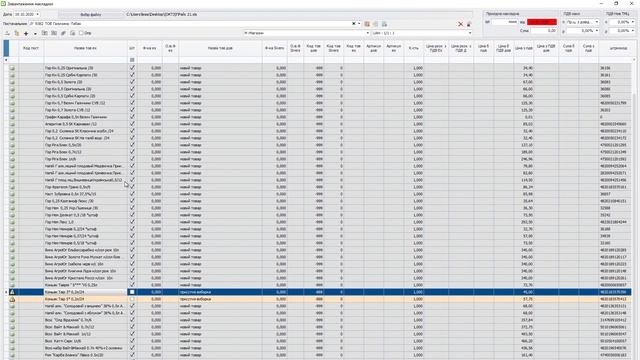Open the Магазин dropdown list
This screenshot has height=360, width=640.
(x=367, y=33)
